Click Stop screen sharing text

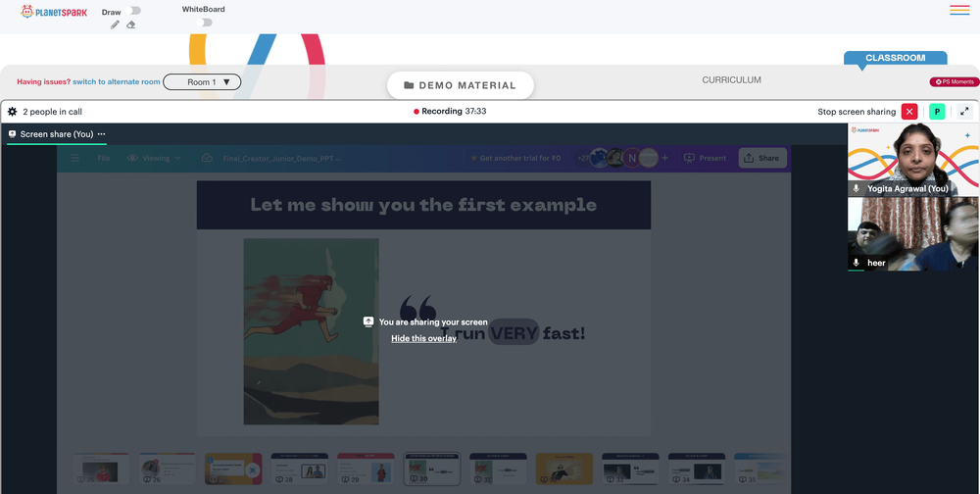pos(857,112)
